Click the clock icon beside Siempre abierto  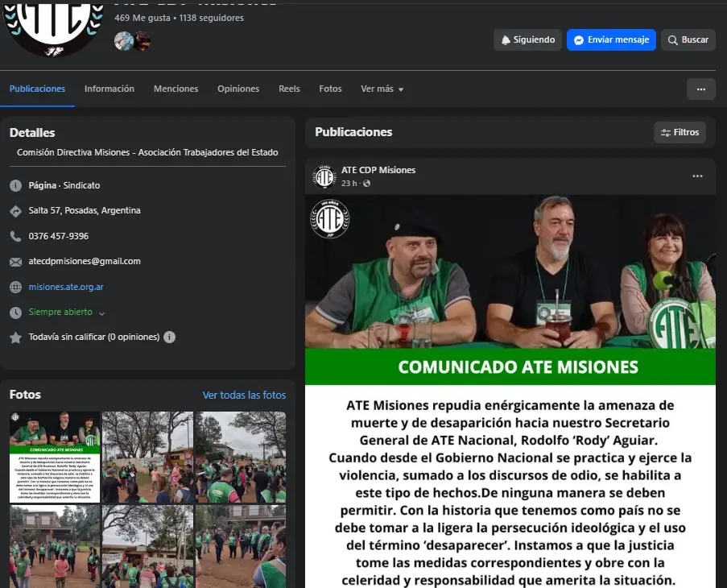pyautogui.click(x=16, y=313)
